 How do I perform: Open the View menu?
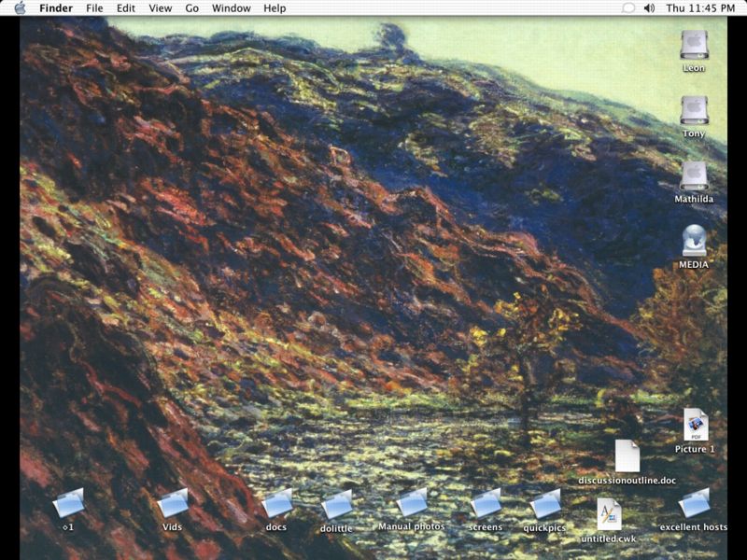point(160,8)
